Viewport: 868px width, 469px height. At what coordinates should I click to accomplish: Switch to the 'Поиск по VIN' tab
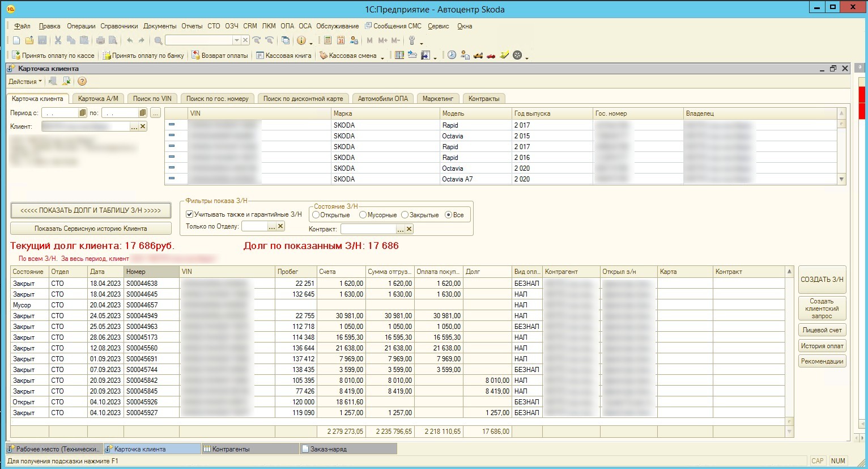pyautogui.click(x=152, y=99)
